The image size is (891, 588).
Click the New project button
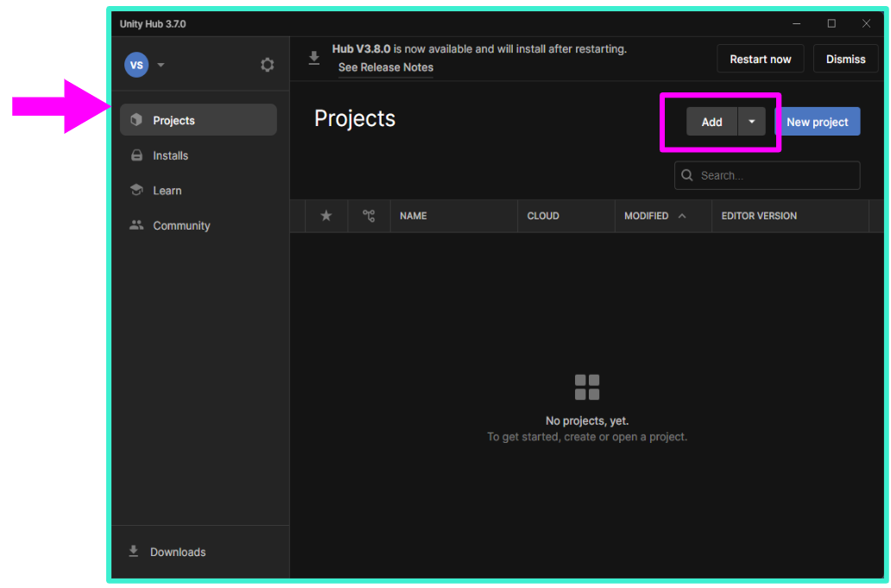[817, 122]
